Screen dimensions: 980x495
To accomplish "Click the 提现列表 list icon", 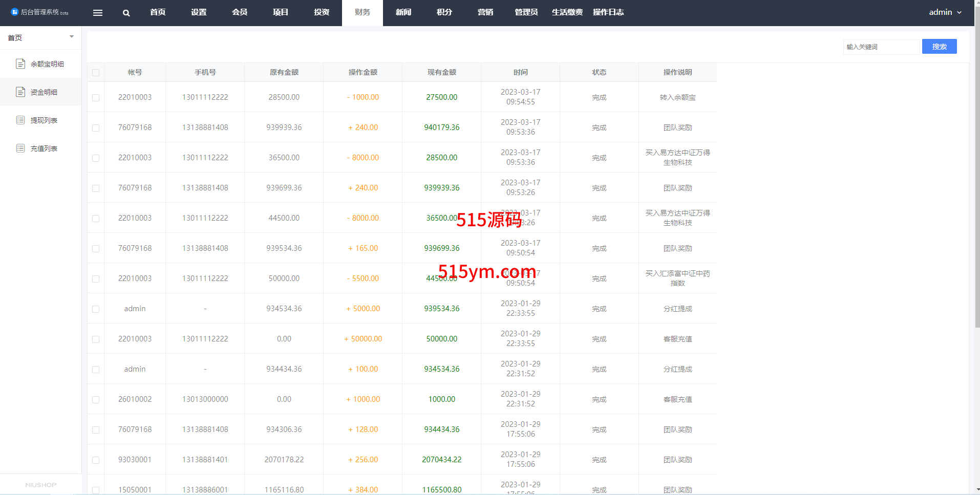I will point(20,120).
